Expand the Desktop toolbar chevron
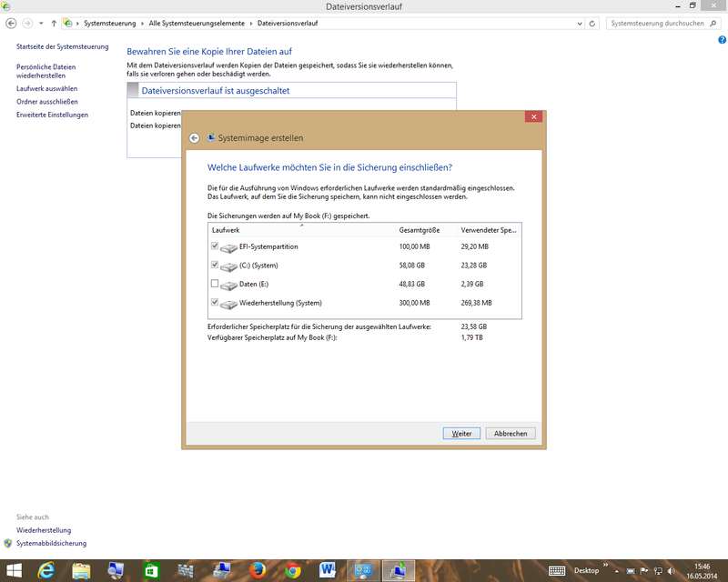This screenshot has width=728, height=582. tap(605, 565)
